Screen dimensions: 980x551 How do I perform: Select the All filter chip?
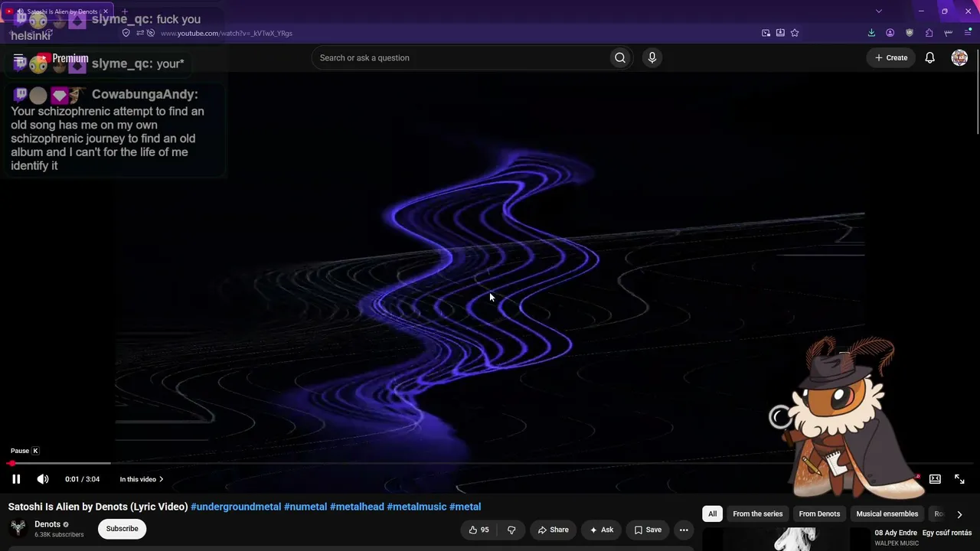point(713,514)
